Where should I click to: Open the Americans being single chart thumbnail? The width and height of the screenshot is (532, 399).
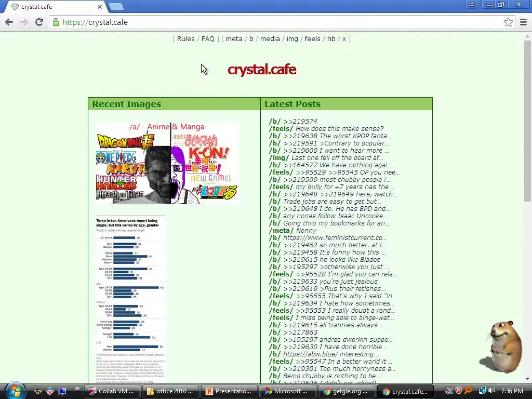pos(130,299)
